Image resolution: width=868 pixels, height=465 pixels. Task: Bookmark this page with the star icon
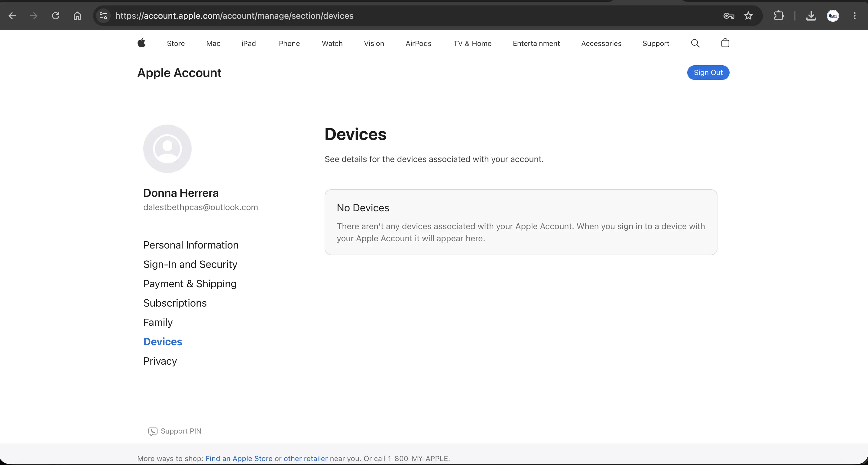click(x=748, y=16)
